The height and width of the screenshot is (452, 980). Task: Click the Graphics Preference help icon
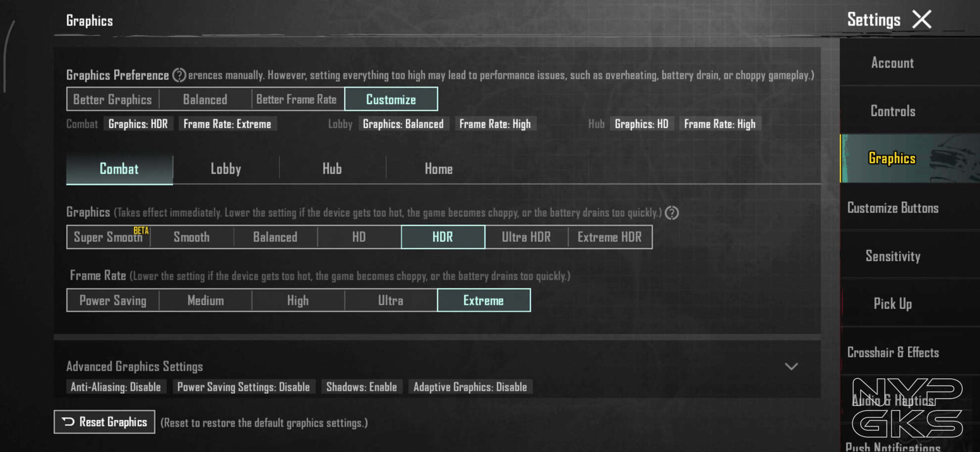click(179, 75)
